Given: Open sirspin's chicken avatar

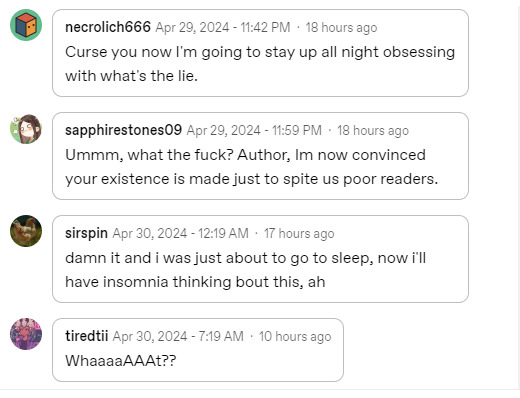Looking at the screenshot, I should [x=26, y=231].
